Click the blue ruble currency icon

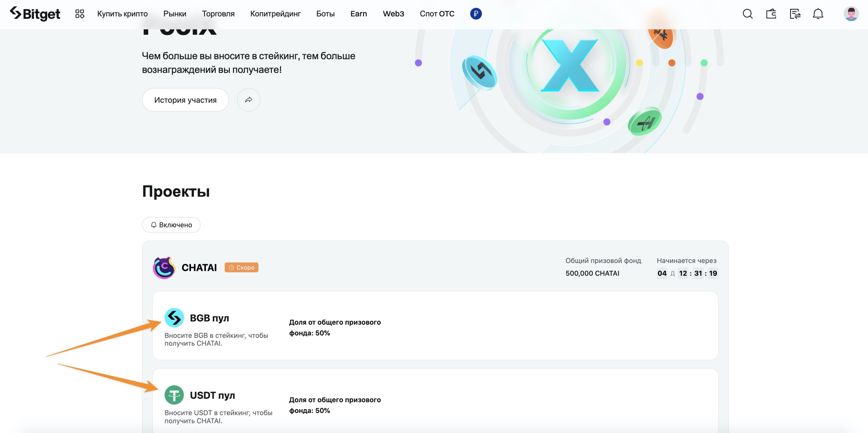coord(476,14)
